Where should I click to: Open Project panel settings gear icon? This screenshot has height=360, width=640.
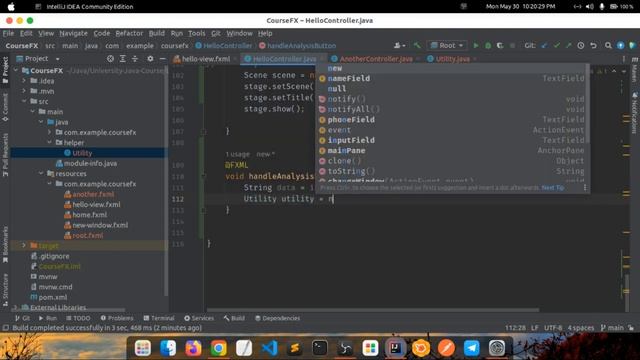point(150,59)
